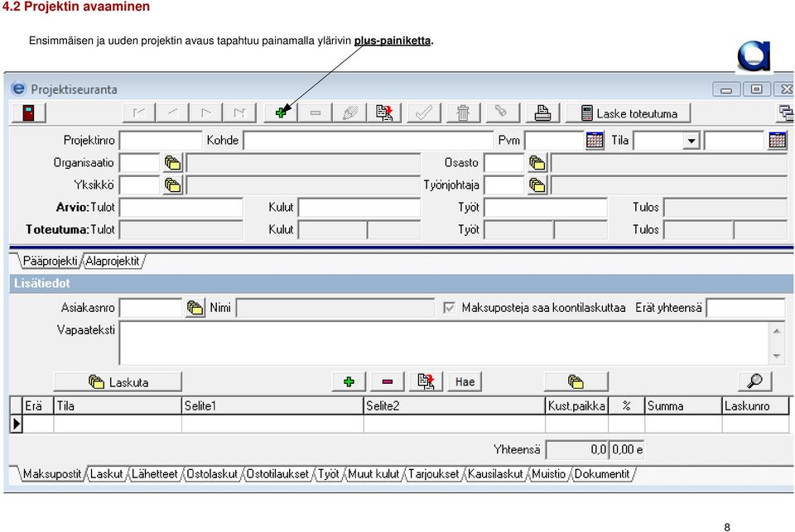Open the Muistio tab
This screenshot has height=532, width=795.
point(548,474)
